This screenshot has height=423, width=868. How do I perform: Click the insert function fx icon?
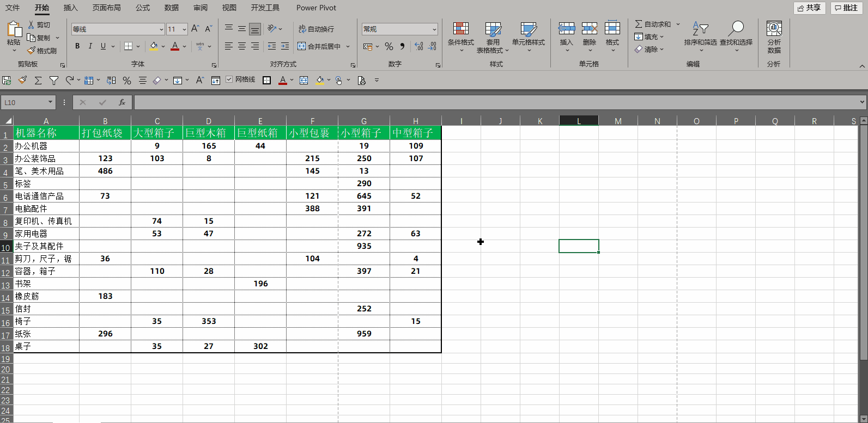coord(122,102)
